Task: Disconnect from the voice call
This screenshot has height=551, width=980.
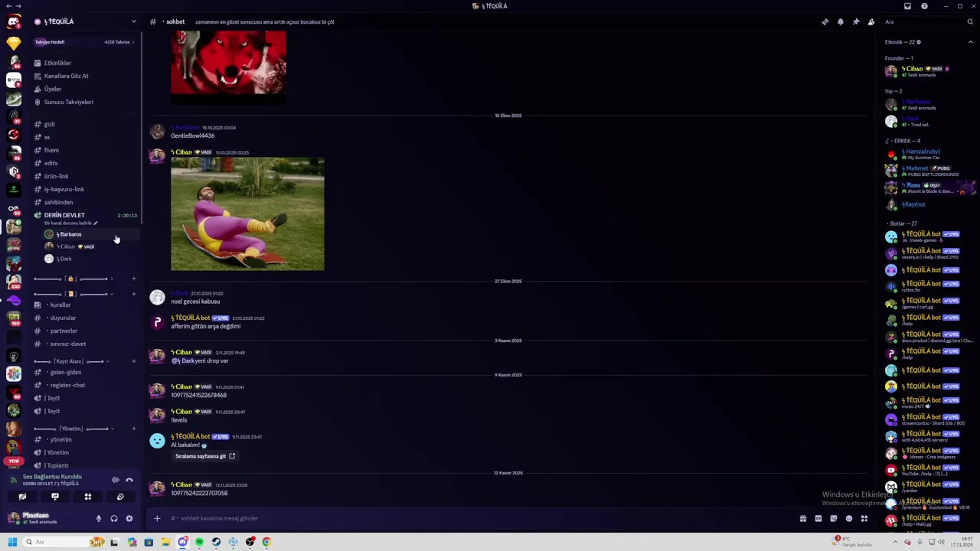Action: (x=129, y=480)
